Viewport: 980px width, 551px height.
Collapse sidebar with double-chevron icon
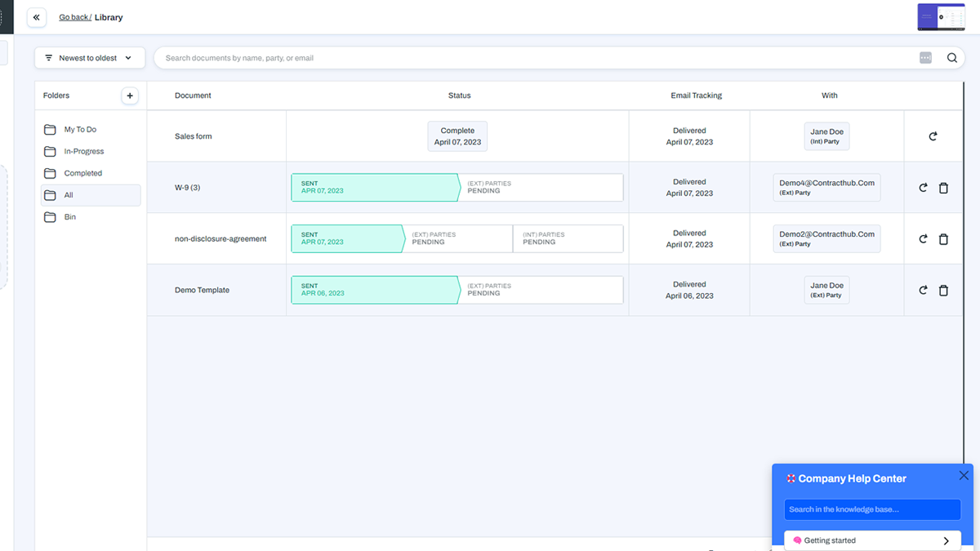(36, 17)
